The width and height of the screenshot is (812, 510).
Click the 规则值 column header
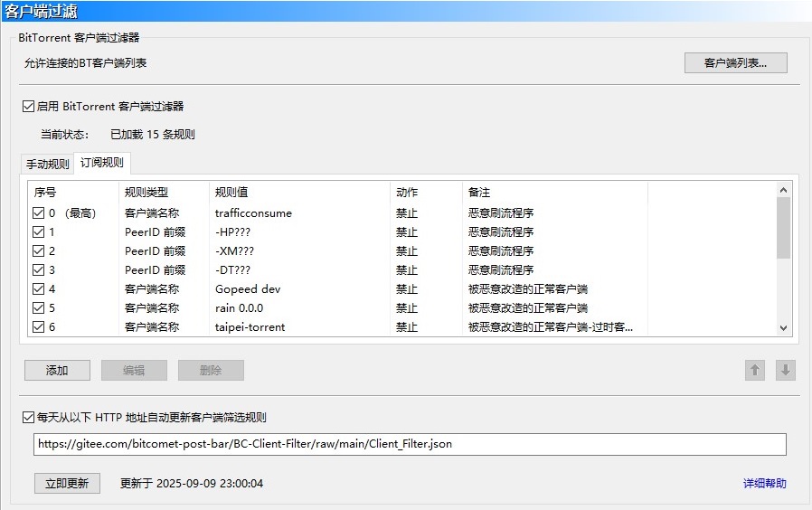pos(231,193)
